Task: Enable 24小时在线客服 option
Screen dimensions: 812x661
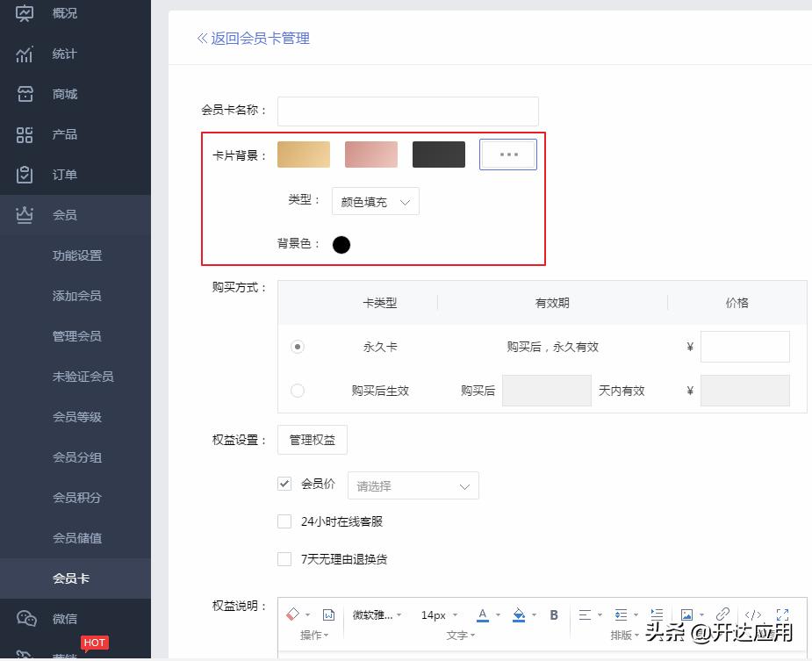Action: point(284,521)
